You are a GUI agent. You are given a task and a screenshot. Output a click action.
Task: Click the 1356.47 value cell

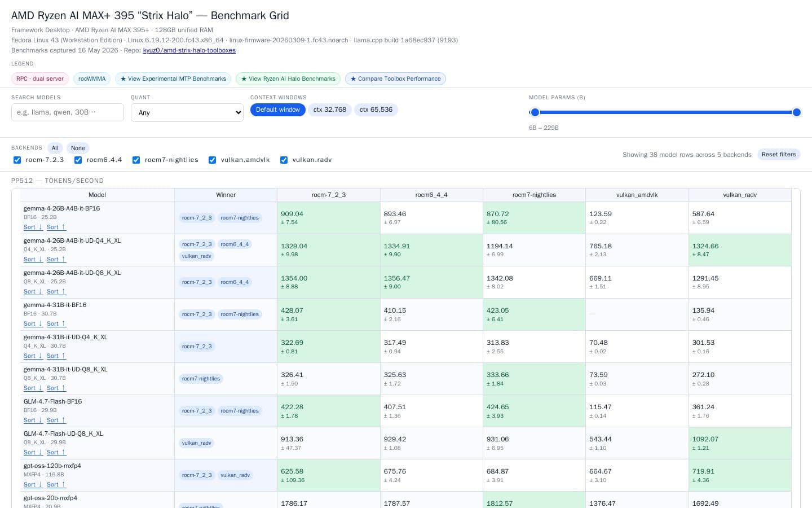pos(431,282)
